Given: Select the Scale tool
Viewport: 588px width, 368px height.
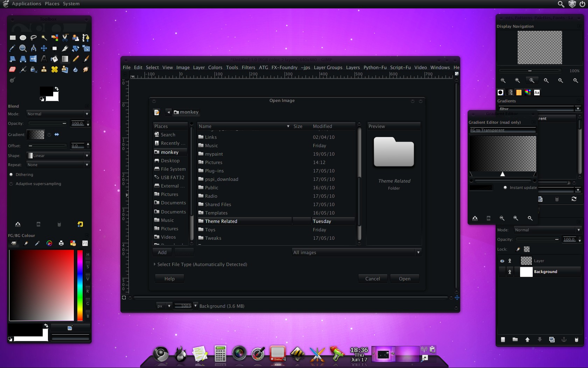Looking at the screenshot, I should 86,48.
